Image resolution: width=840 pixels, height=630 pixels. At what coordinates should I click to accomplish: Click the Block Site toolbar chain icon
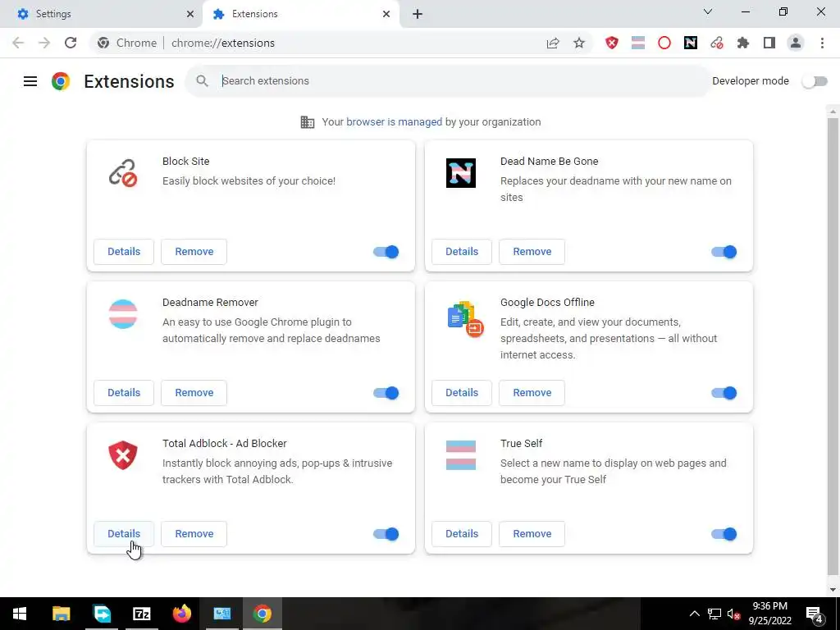(717, 43)
